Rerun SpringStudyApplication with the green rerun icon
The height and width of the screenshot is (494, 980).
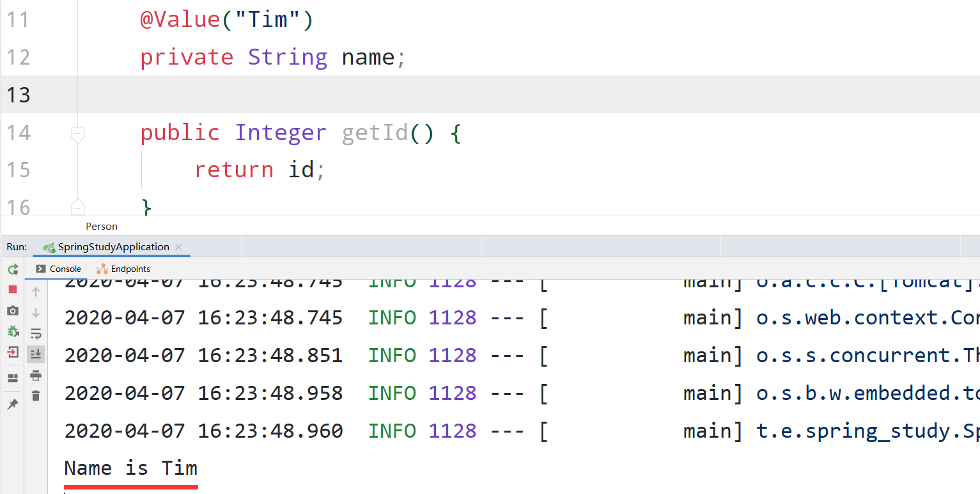click(13, 269)
